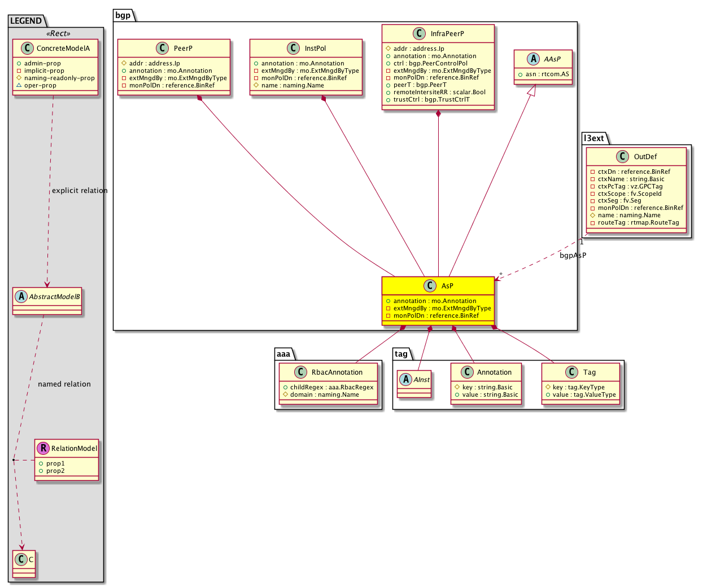Image resolution: width=703 pixels, height=588 pixels.
Task: Click the bgpAsP relation label
Action: (x=573, y=256)
